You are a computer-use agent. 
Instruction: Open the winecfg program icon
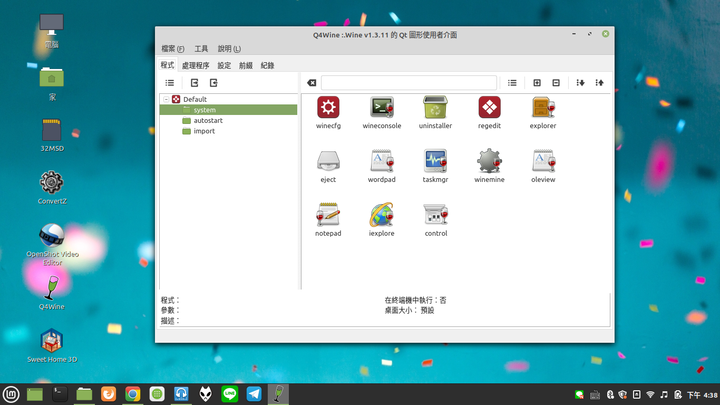[328, 107]
